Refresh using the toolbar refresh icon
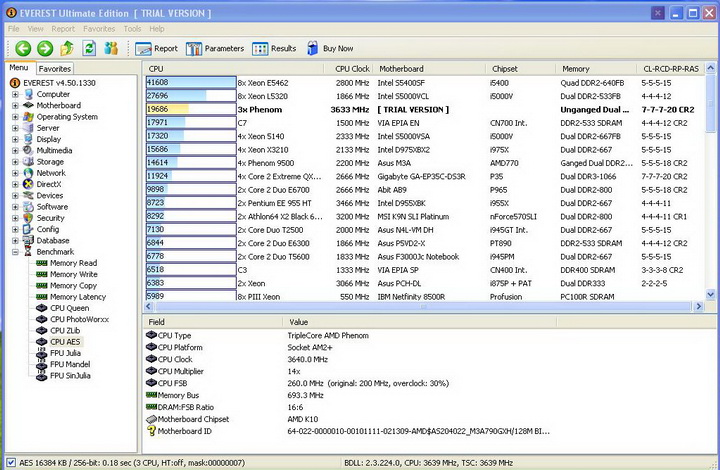The width and height of the screenshot is (720, 470). [x=89, y=48]
